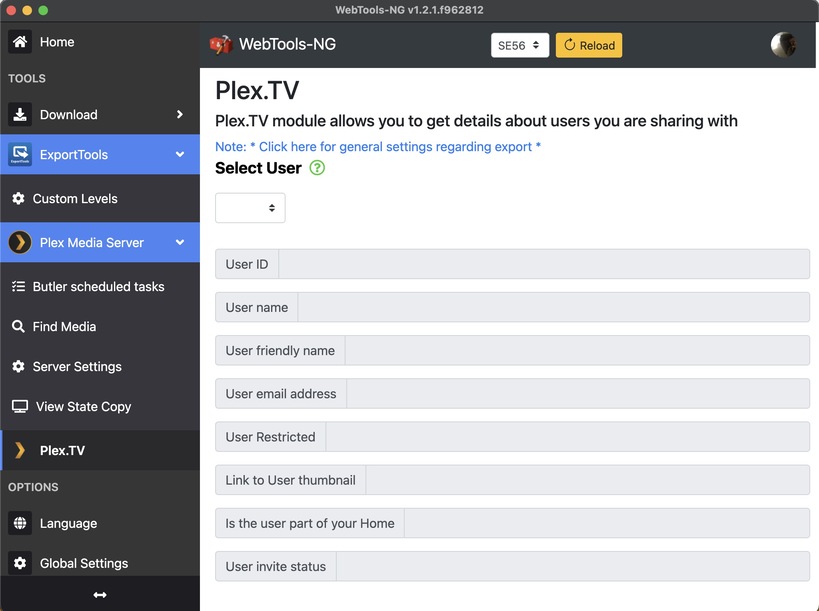Open the general export settings note link
The image size is (819, 611).
(x=379, y=147)
